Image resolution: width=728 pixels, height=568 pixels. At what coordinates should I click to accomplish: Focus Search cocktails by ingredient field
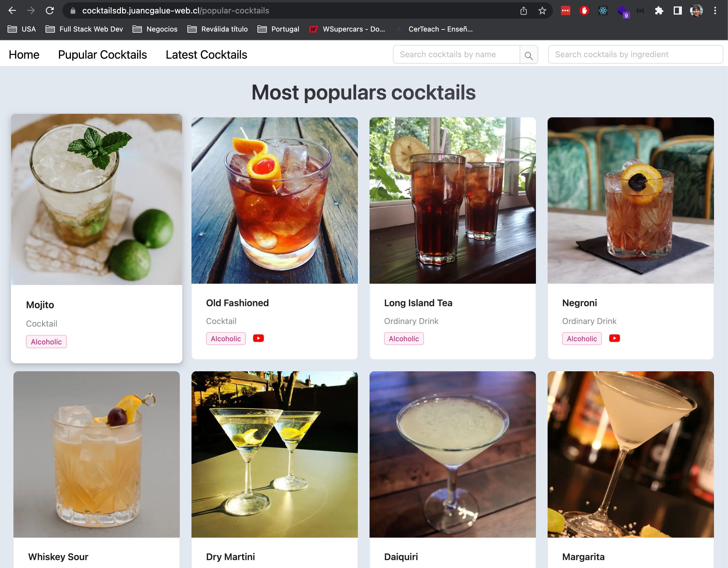pos(635,54)
